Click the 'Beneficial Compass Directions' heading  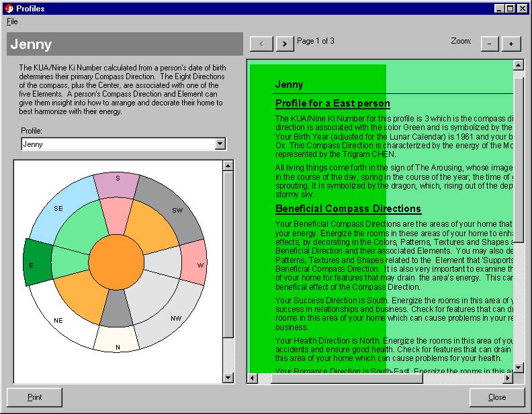tap(348, 209)
